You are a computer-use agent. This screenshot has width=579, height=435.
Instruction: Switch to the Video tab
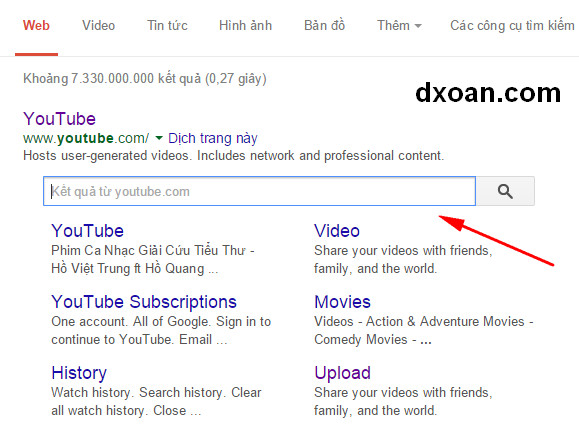[99, 25]
